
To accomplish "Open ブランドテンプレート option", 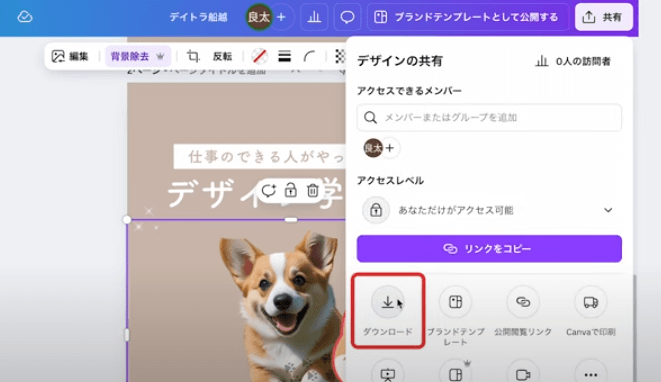I will (455, 315).
